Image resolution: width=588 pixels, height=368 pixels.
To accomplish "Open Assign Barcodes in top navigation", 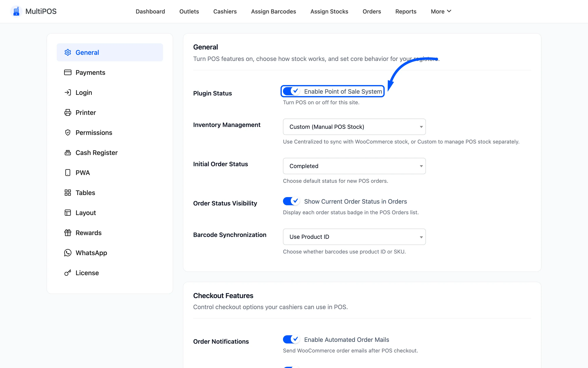I will (273, 11).
